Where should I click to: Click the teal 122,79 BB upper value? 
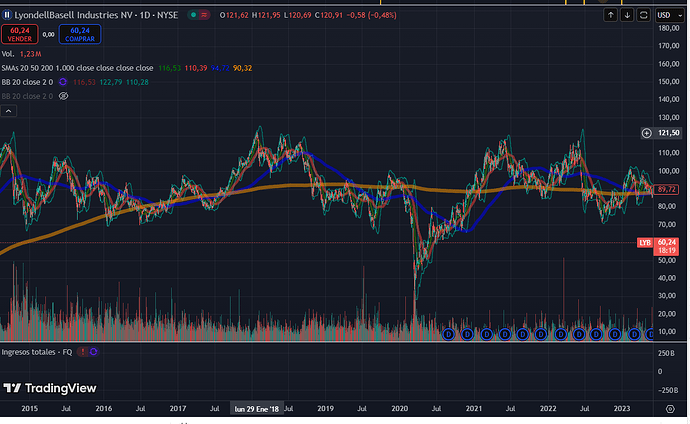click(x=111, y=82)
